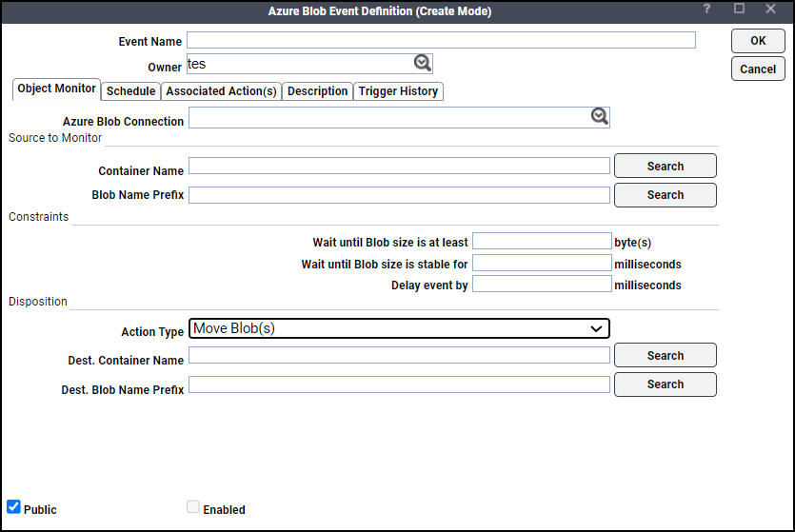This screenshot has height=532, width=795.
Task: Open the help question mark icon
Action: tap(706, 9)
